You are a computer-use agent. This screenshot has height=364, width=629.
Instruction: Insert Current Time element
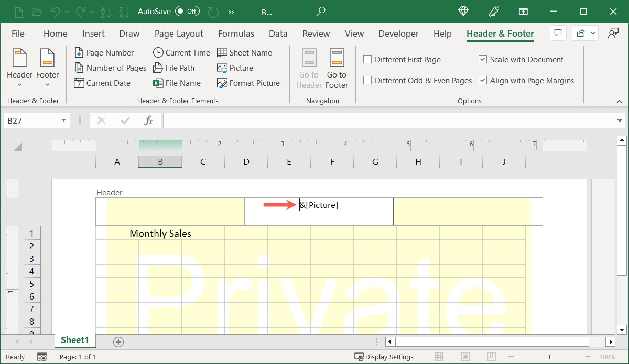pos(181,53)
